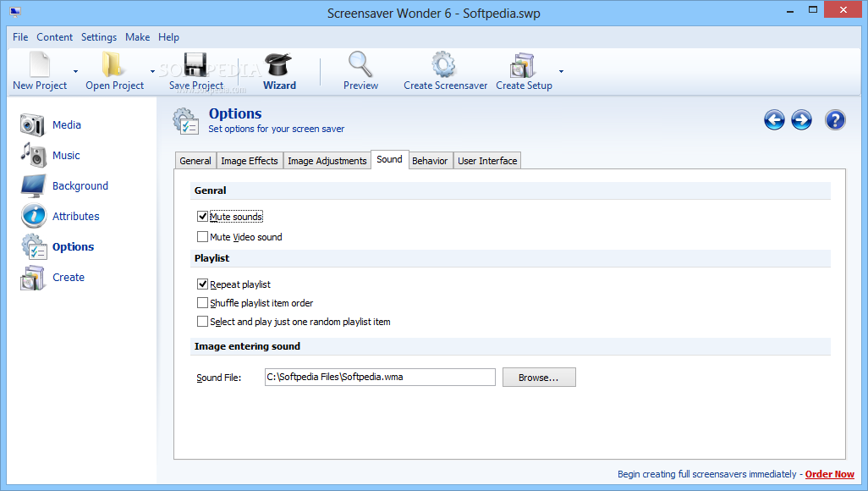Viewport: 868px width, 491px height.
Task: Expand the Create Setup dropdown arrow
Action: 561,71
